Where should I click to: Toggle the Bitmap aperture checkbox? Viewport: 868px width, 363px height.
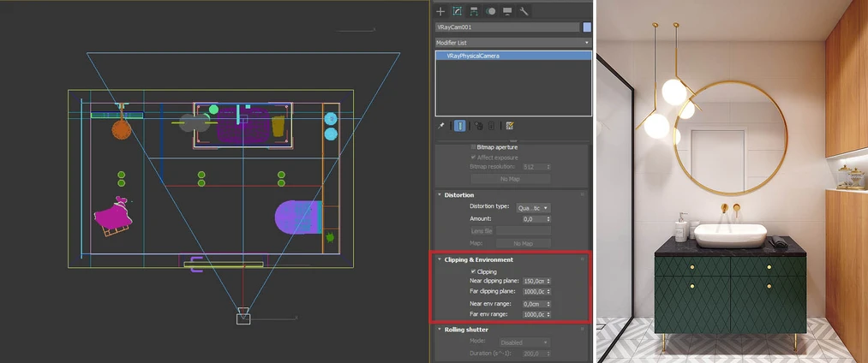coord(473,147)
